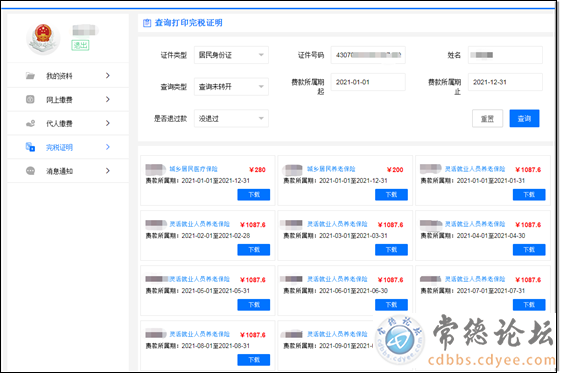Click the 费款所属期起 date field 2021-01-01
Viewport: 561px width, 373px height.
point(368,82)
